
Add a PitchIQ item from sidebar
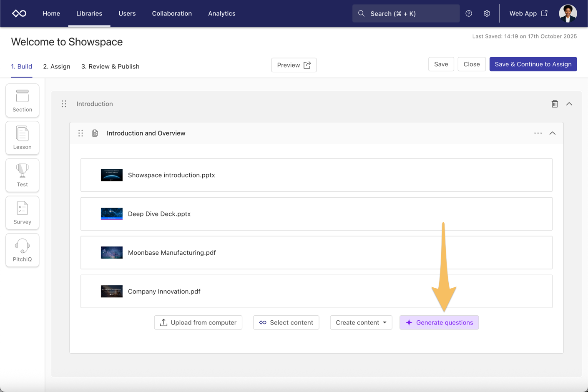pos(23,250)
